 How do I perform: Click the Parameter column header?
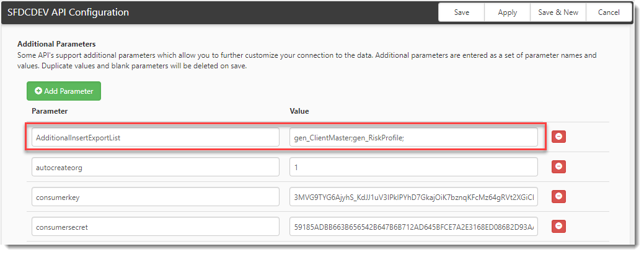pyautogui.click(x=50, y=111)
